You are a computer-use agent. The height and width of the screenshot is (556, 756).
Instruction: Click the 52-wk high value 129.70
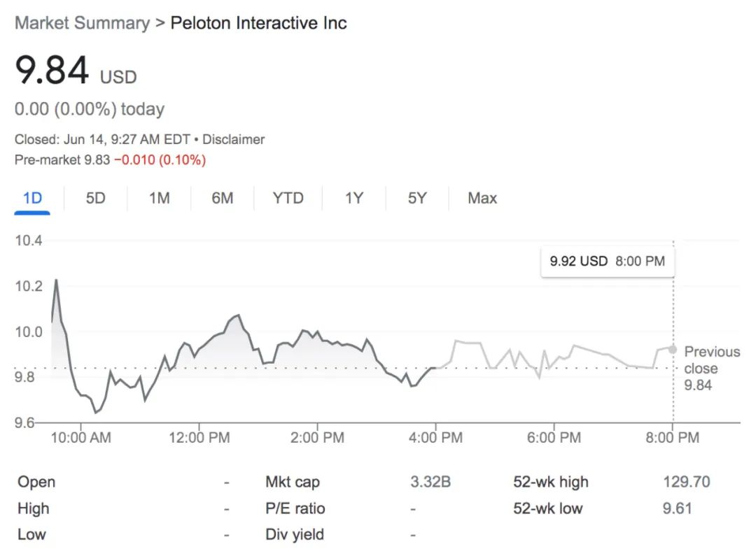(x=687, y=482)
